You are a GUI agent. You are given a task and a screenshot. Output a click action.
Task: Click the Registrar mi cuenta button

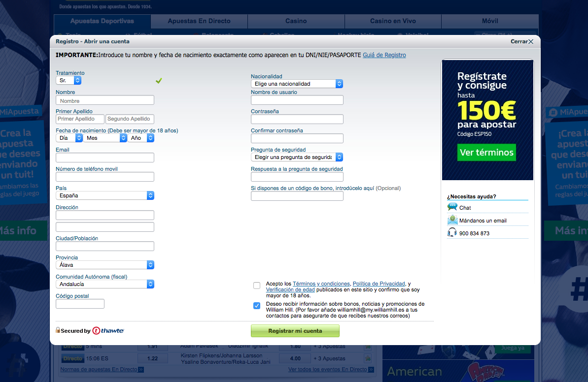[295, 331]
